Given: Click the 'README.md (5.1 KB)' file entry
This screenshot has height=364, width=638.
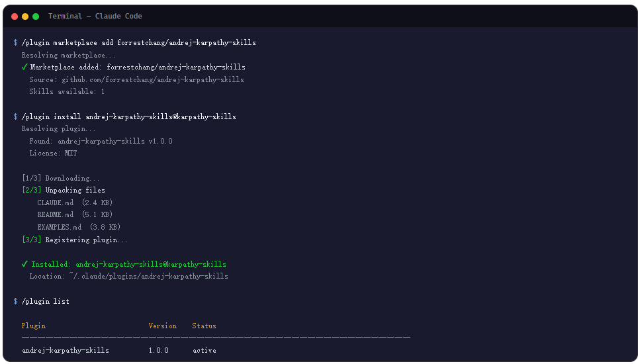Looking at the screenshot, I should click(x=75, y=214).
